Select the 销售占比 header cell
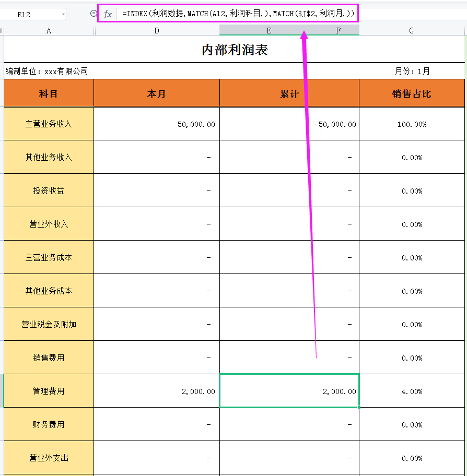The image size is (467, 476). [x=412, y=92]
